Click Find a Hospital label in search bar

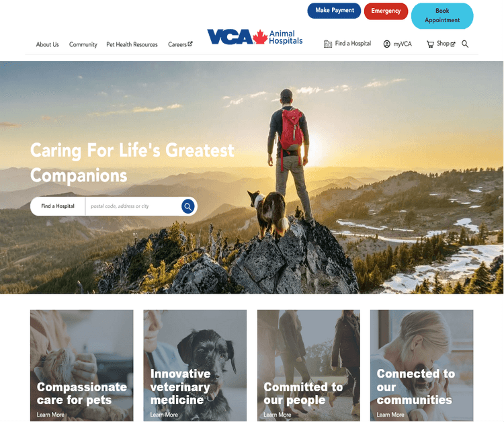click(58, 206)
